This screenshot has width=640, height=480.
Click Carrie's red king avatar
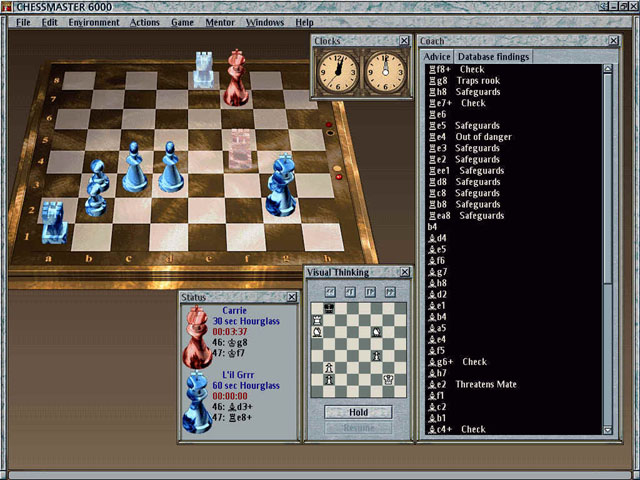[x=197, y=337]
